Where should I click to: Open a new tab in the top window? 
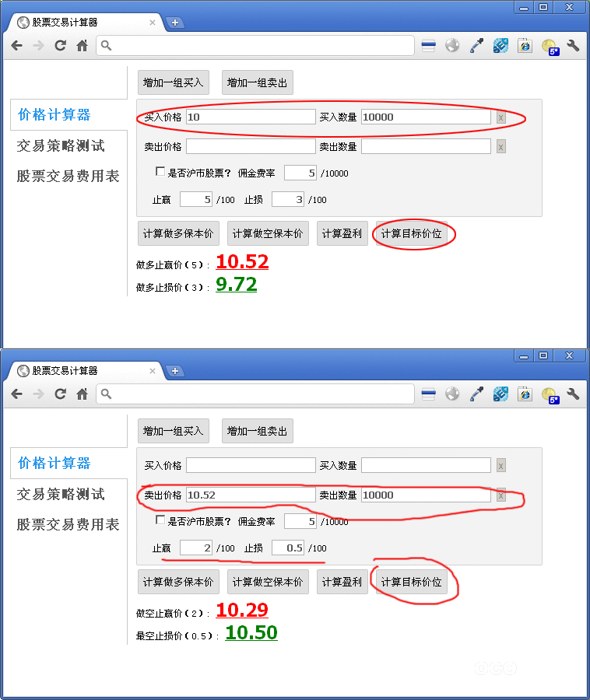[x=175, y=23]
